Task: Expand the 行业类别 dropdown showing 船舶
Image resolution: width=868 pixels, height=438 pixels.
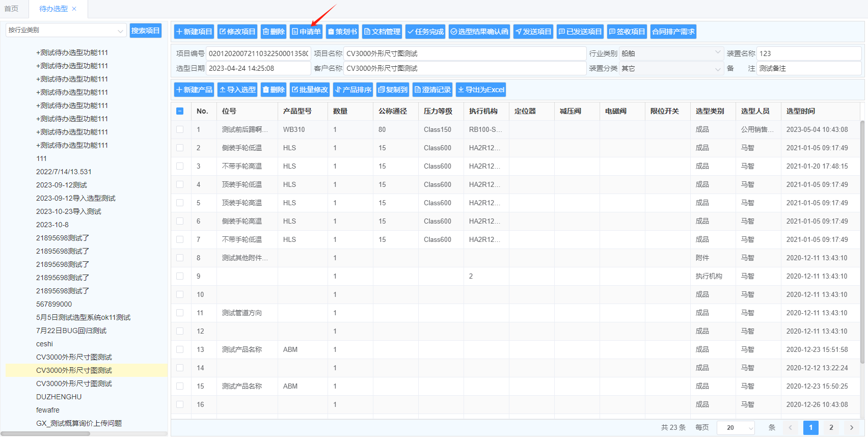Action: [671, 53]
